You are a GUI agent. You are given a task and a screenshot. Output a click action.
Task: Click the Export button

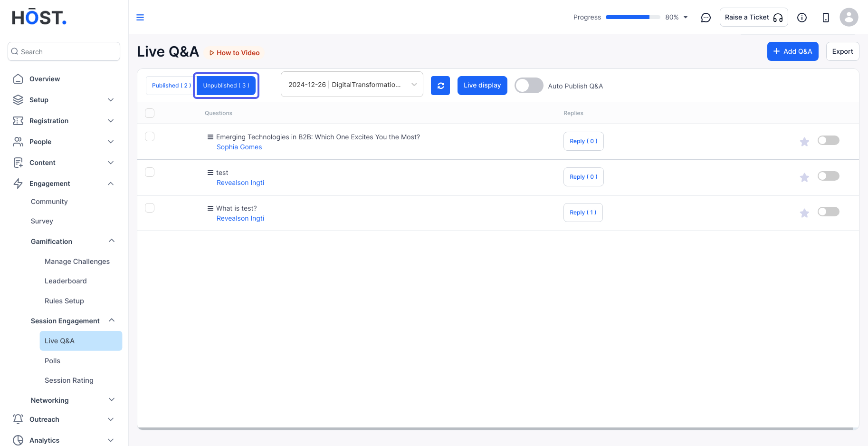842,51
